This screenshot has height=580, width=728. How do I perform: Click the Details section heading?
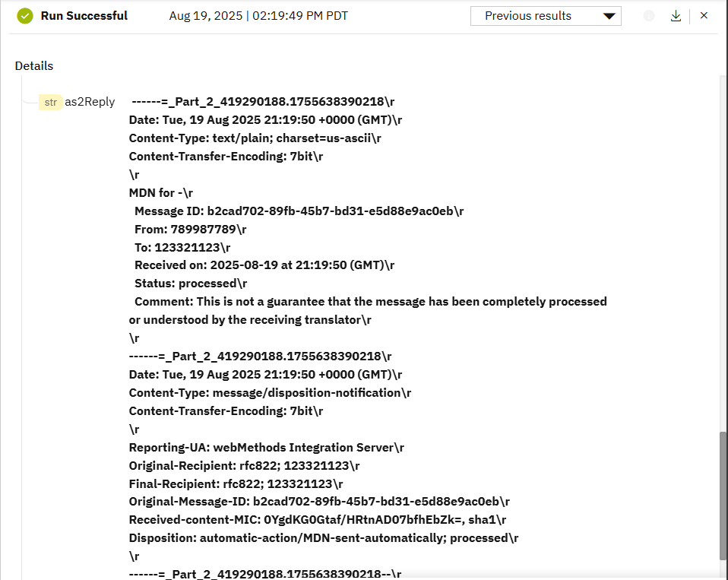tap(34, 66)
